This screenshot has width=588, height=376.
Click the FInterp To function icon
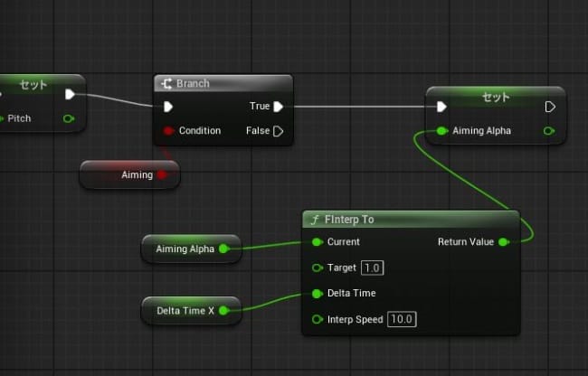315,220
